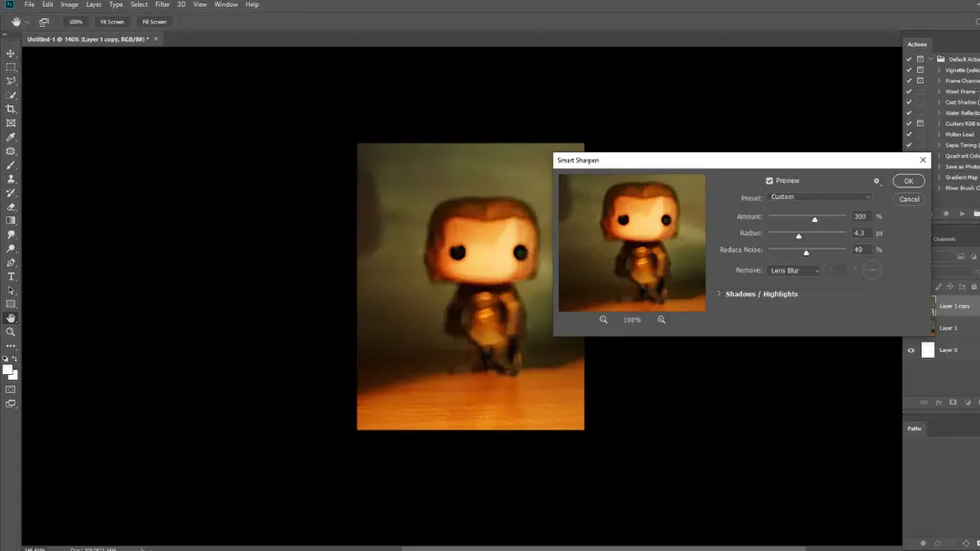Viewport: 980px width, 551px height.
Task: Select the Frame tool
Action: pos(11,123)
